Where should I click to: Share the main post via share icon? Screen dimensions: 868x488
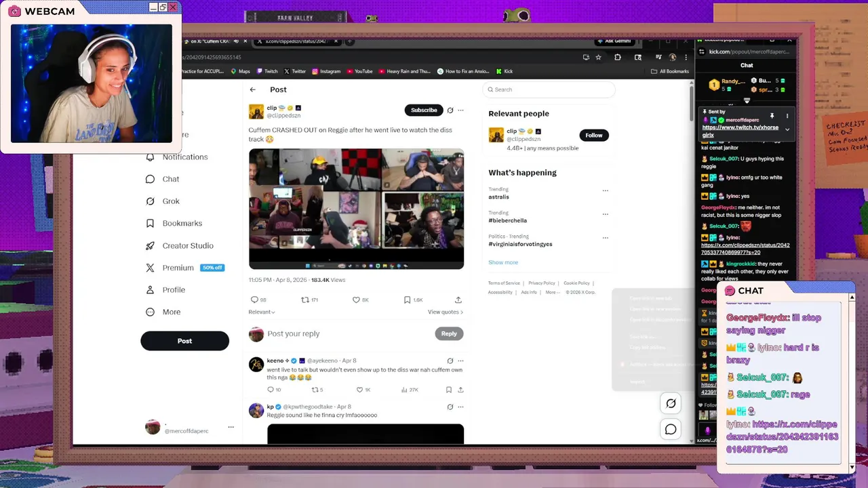point(458,300)
